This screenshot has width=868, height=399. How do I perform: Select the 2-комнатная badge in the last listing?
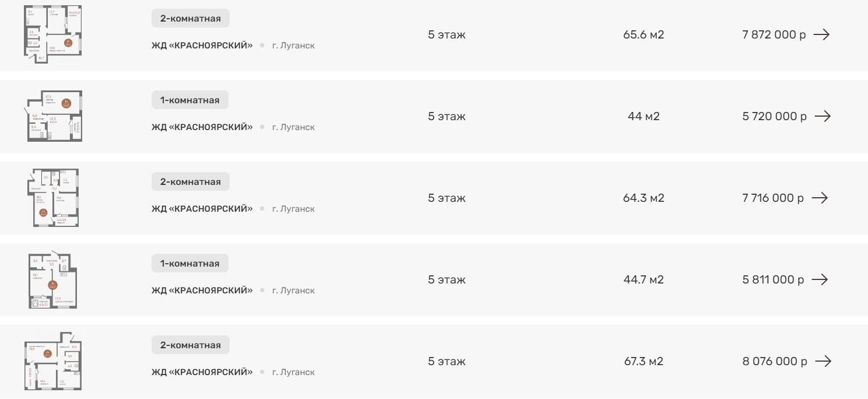point(191,345)
